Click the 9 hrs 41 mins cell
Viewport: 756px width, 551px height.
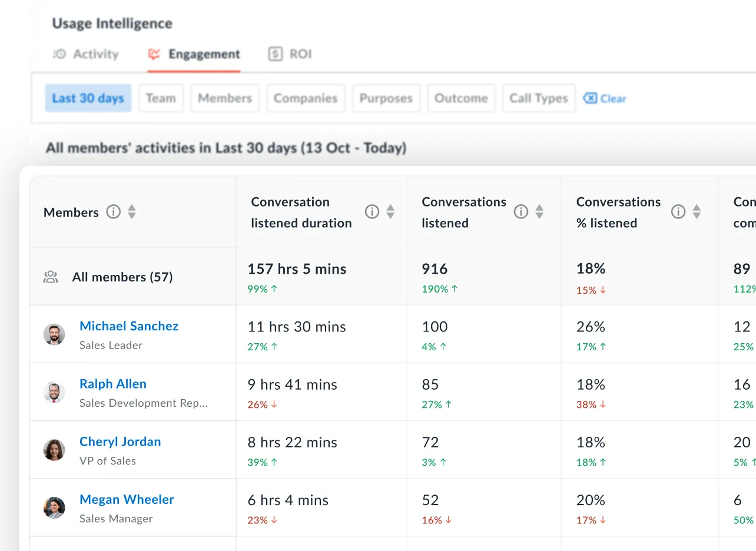[293, 384]
